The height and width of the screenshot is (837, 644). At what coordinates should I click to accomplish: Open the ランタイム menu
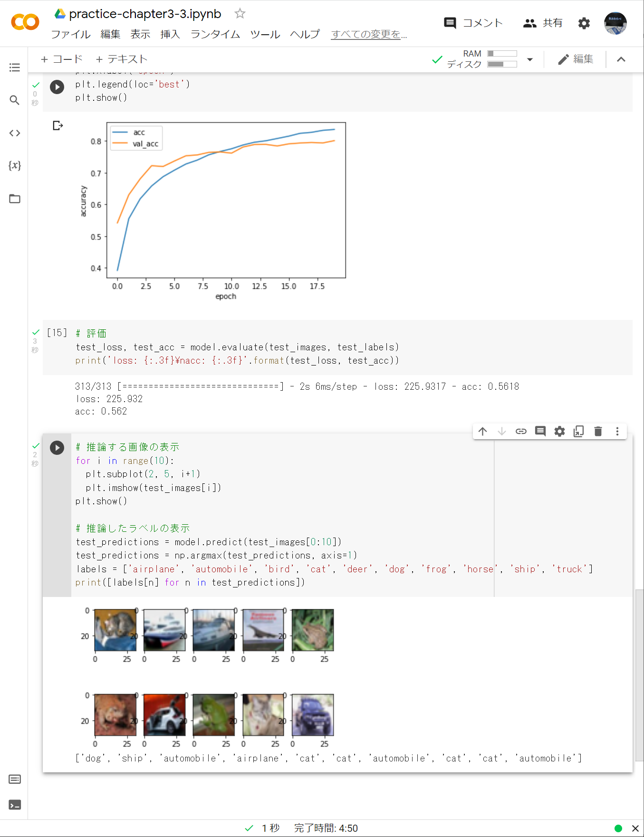tap(215, 34)
